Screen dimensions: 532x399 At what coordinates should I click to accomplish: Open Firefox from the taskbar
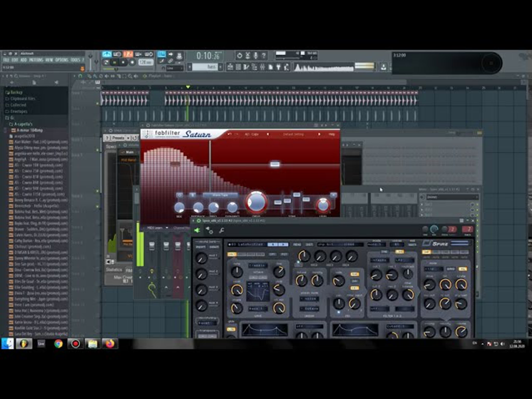110,344
